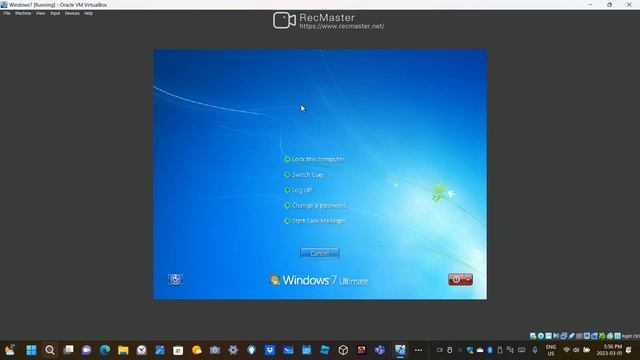Open File Explorer from taskbar

123,350
